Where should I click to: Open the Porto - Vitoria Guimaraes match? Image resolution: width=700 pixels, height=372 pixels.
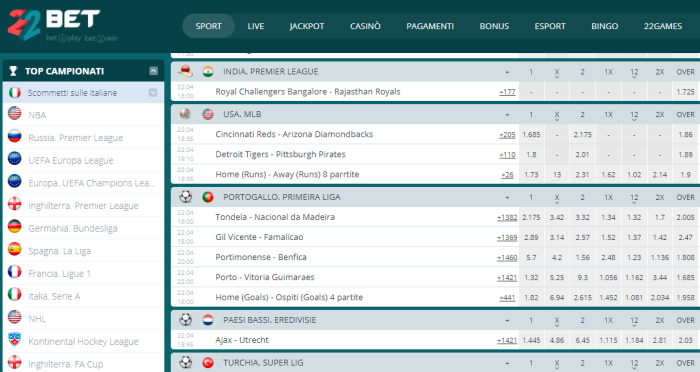coord(265,277)
